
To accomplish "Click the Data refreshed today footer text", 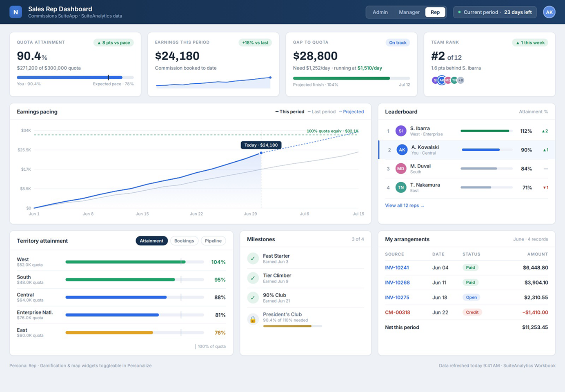I will point(497,366).
